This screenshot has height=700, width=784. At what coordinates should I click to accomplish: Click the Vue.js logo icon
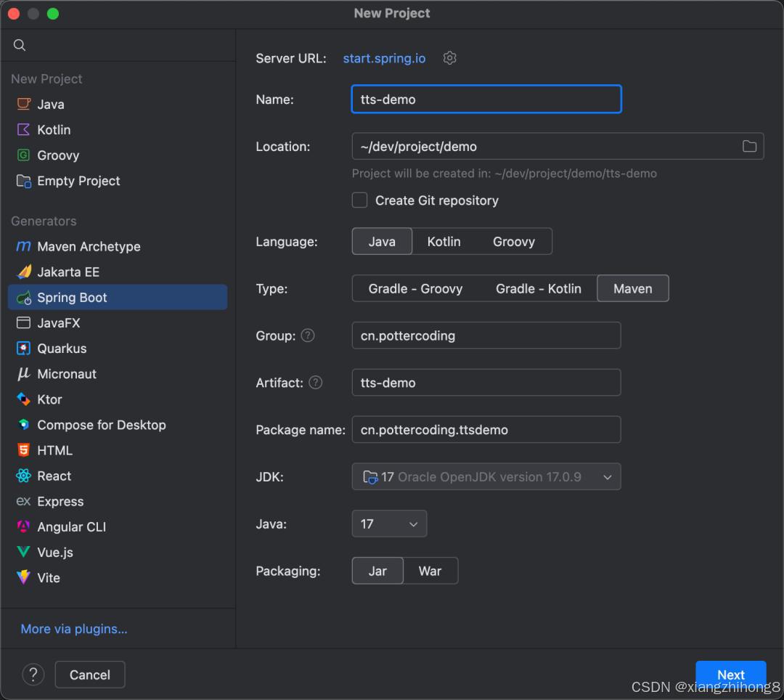[x=23, y=552]
